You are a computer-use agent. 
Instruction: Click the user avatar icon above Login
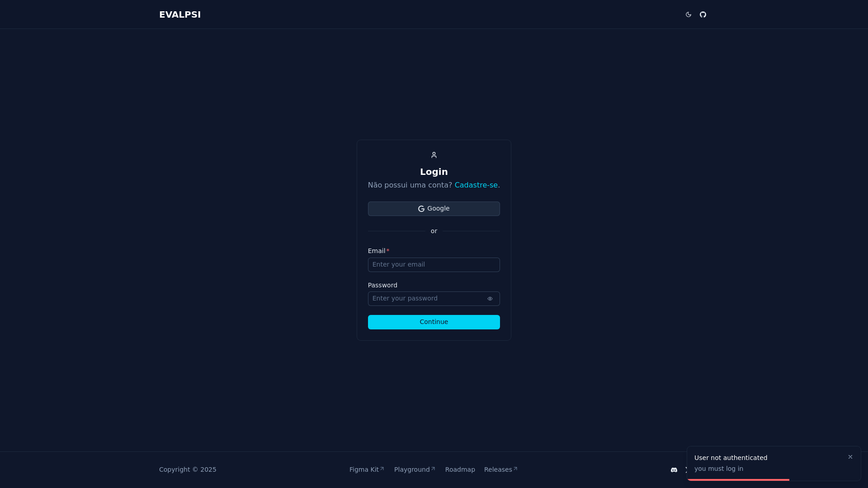pyautogui.click(x=434, y=155)
